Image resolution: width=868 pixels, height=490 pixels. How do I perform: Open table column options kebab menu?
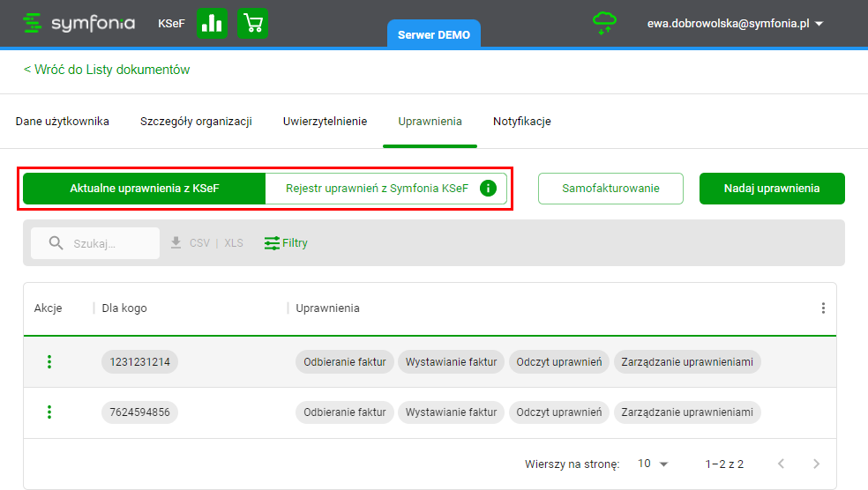(x=823, y=308)
